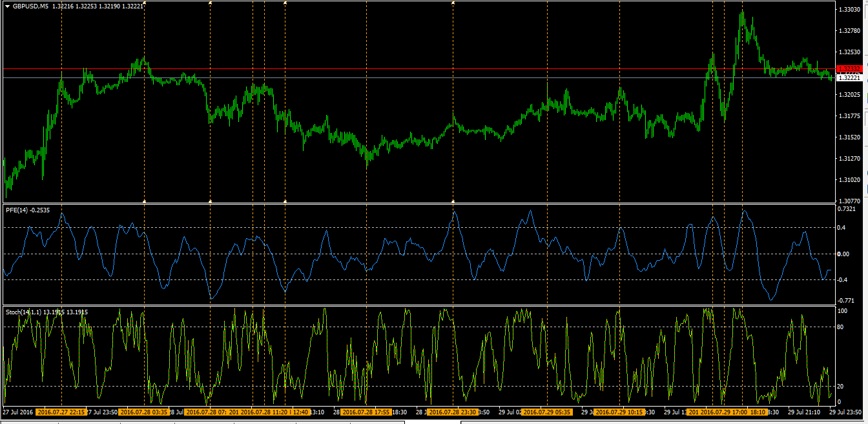Click the 1.31520 price scale value
Screen dimensions: 868x424
(x=849, y=137)
